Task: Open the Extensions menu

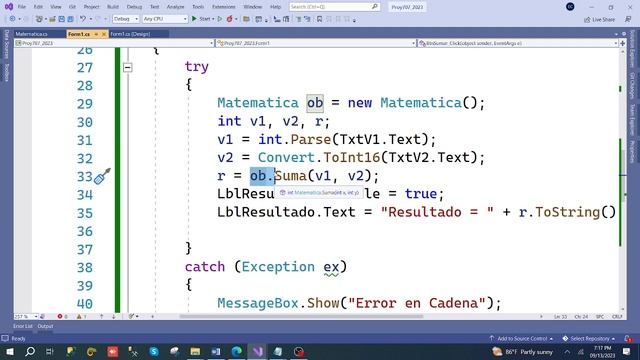Action: (x=224, y=7)
